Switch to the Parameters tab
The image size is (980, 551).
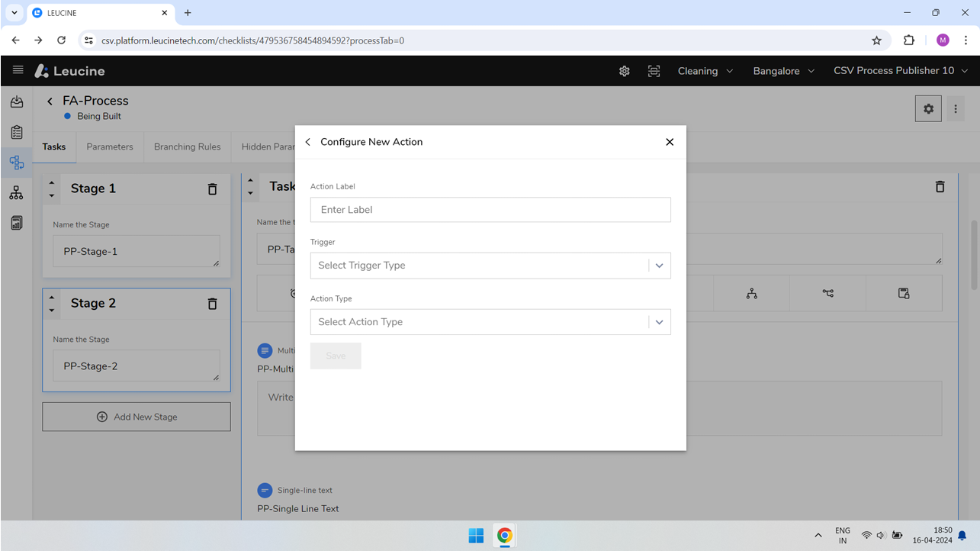[x=110, y=147]
